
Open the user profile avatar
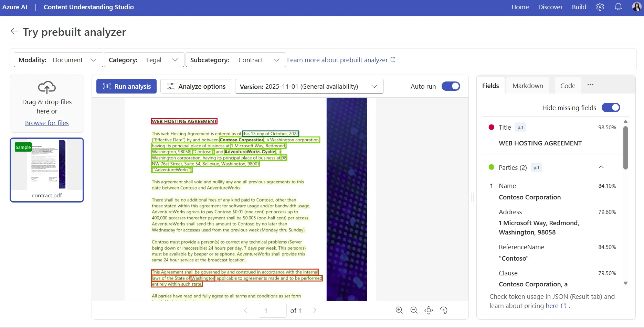[637, 7]
